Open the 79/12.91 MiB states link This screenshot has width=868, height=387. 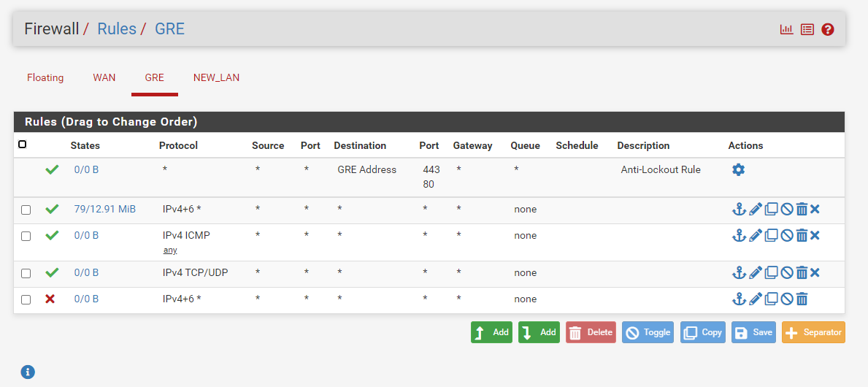[x=104, y=210]
